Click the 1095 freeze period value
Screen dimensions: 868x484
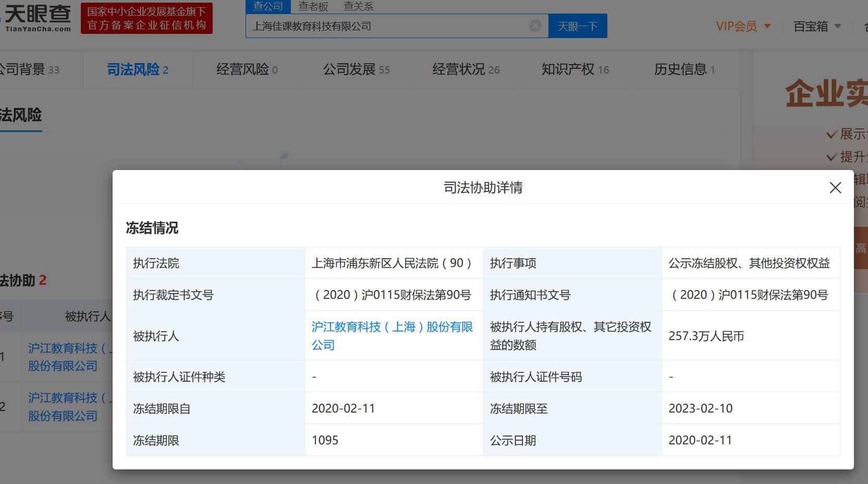point(325,440)
